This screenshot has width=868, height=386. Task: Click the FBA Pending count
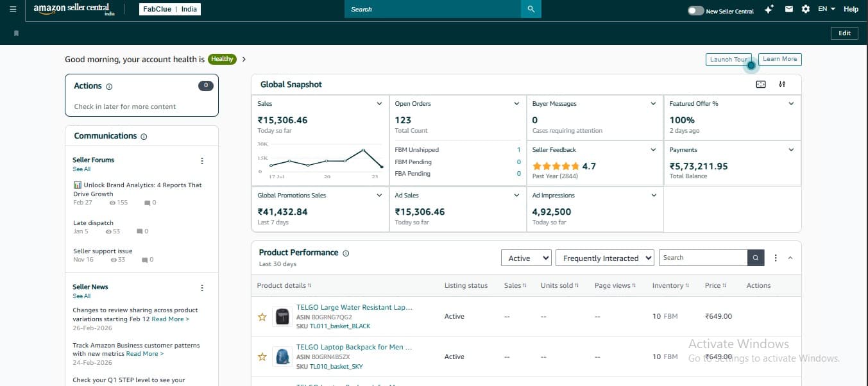(x=518, y=174)
